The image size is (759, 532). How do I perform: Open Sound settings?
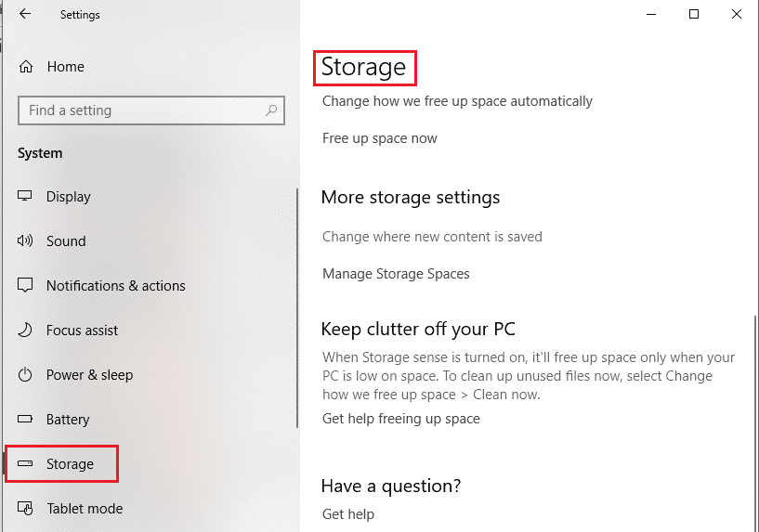coord(66,240)
